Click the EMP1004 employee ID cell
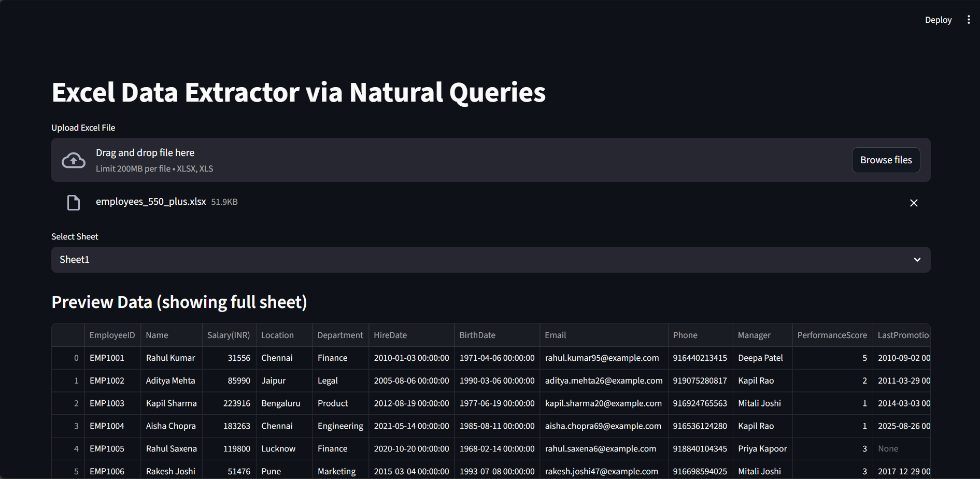Viewport: 980px width, 479px height. (107, 426)
